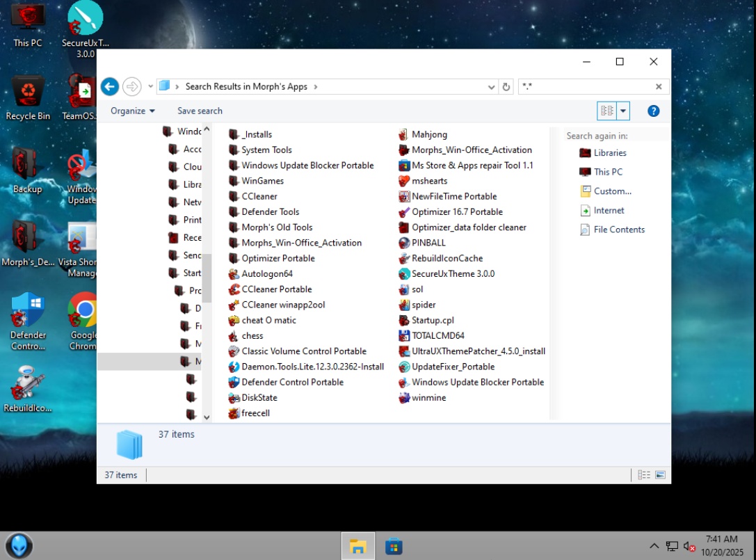Switch to large thumbnails view in status bar
Viewport: 756px width, 560px height.
(x=660, y=475)
